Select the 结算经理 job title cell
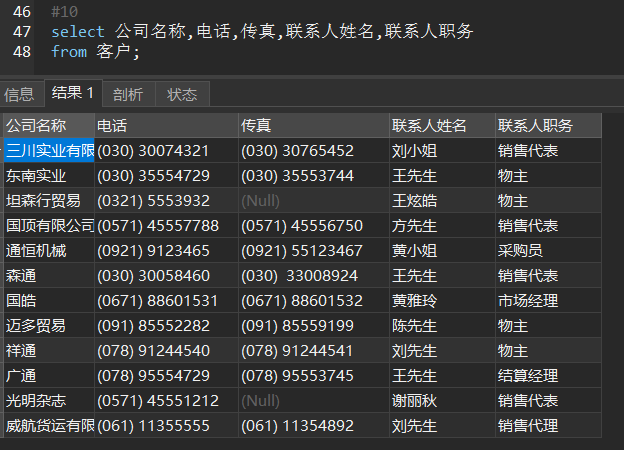This screenshot has width=624, height=450. 528,375
